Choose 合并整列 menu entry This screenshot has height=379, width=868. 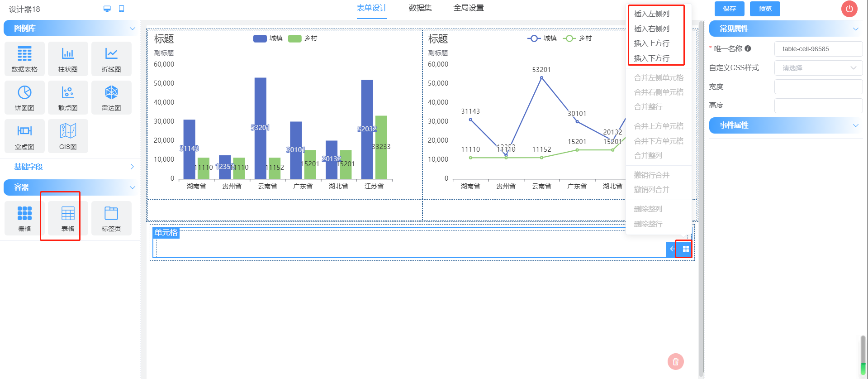[649, 156]
